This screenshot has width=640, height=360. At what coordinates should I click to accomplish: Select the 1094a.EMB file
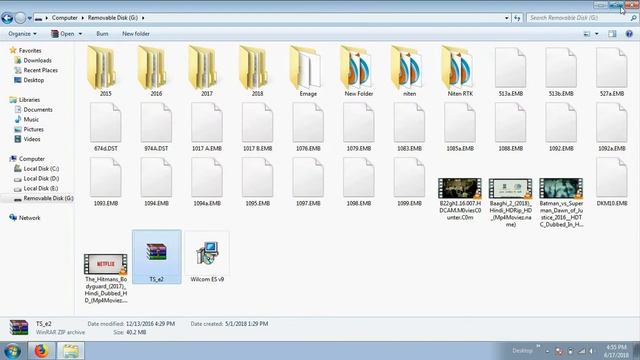[207, 182]
